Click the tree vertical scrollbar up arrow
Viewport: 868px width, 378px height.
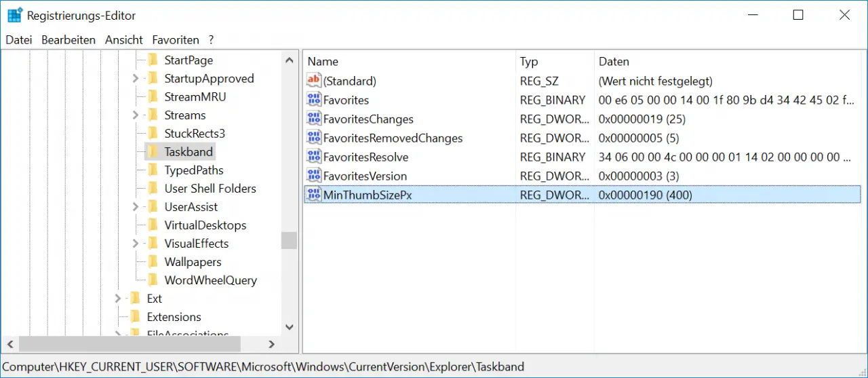290,60
